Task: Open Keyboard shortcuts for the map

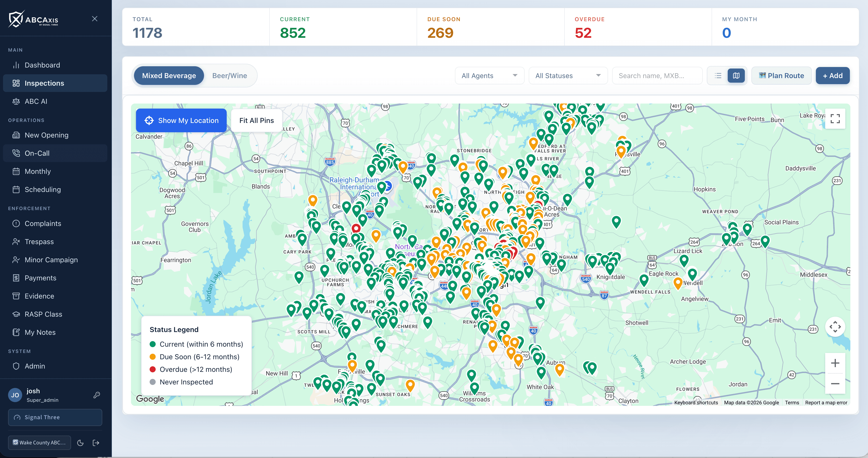Action: click(x=696, y=402)
